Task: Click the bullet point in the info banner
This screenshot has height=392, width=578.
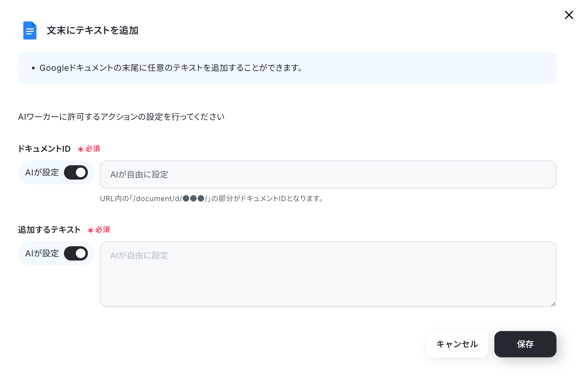Action: [x=33, y=68]
